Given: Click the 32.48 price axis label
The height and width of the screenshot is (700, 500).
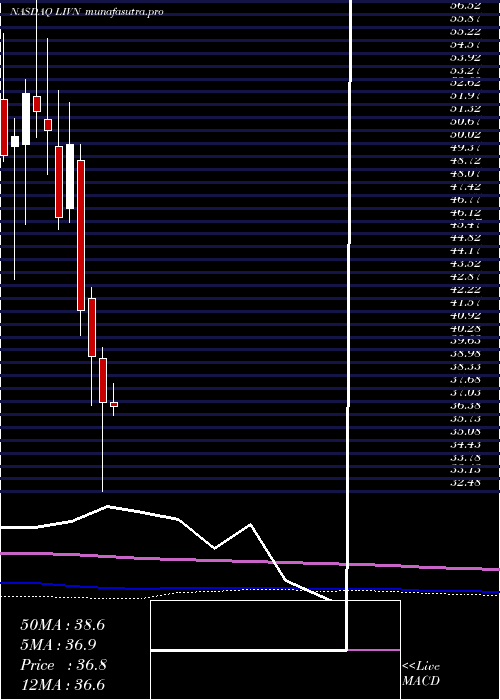Looking at the screenshot, I should [x=466, y=483].
